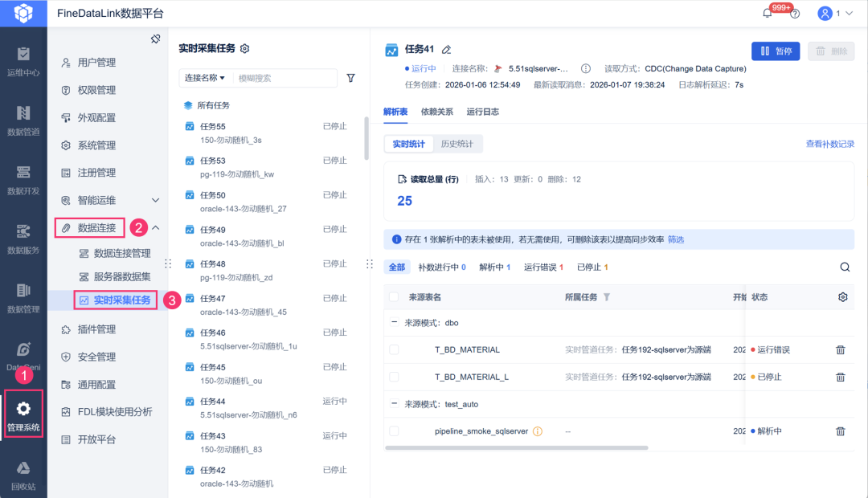Viewport: 868px width, 498px height.
Task: Collapse the 来源模式: test_auto group
Action: point(394,403)
